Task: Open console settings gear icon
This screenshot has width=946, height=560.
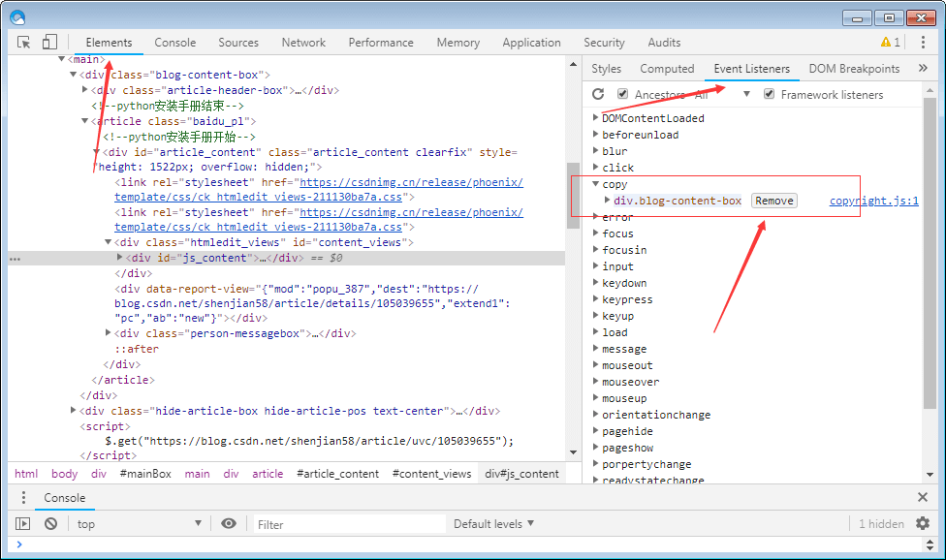Action: [923, 523]
